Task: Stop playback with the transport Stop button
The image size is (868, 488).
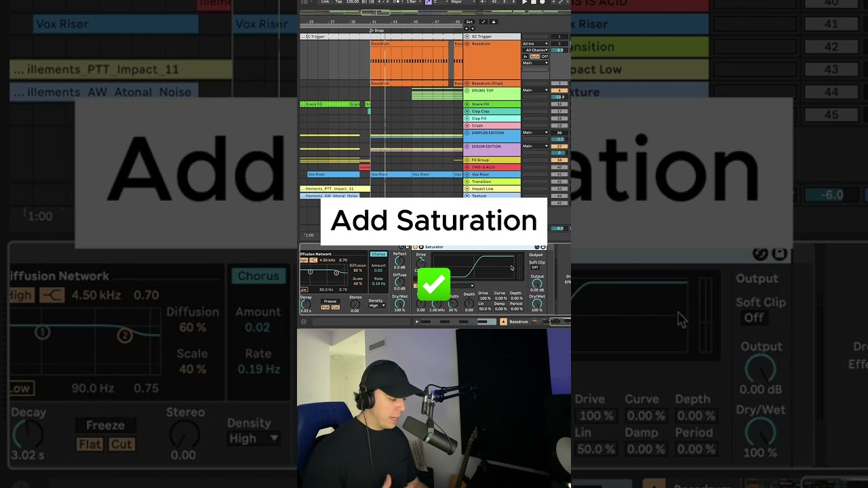Action: (533, 2)
